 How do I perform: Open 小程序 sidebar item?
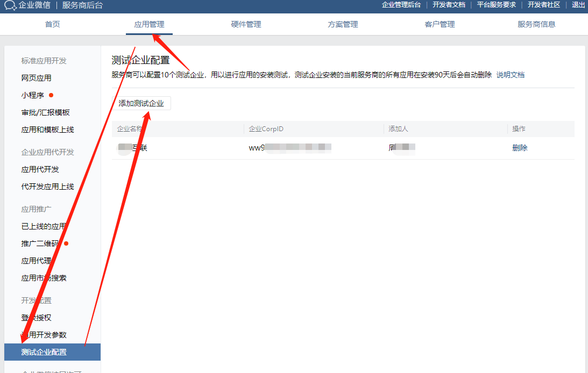click(x=33, y=95)
